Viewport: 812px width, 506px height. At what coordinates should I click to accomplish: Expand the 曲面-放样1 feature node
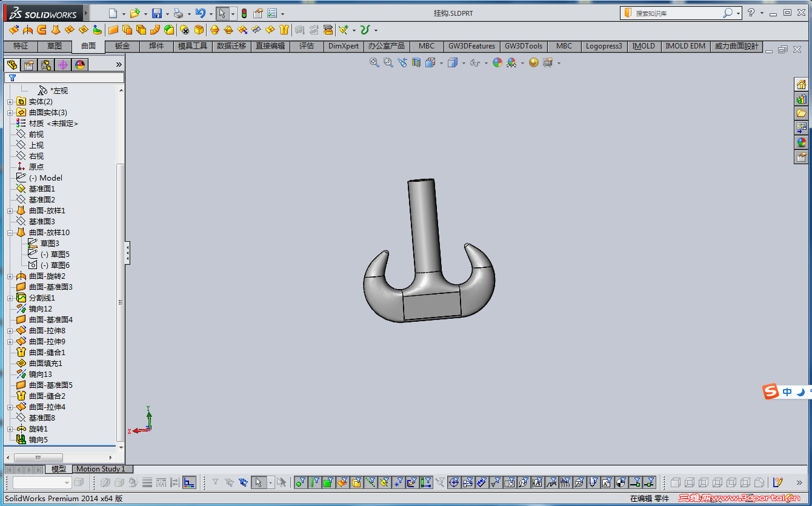coord(10,211)
